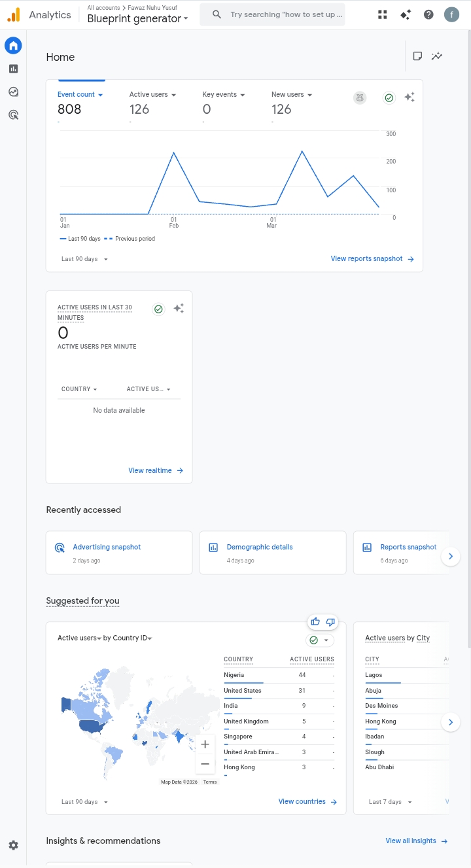471x868 pixels.
Task: Open the Reports icon in the sidebar
Action: pyautogui.click(x=13, y=69)
